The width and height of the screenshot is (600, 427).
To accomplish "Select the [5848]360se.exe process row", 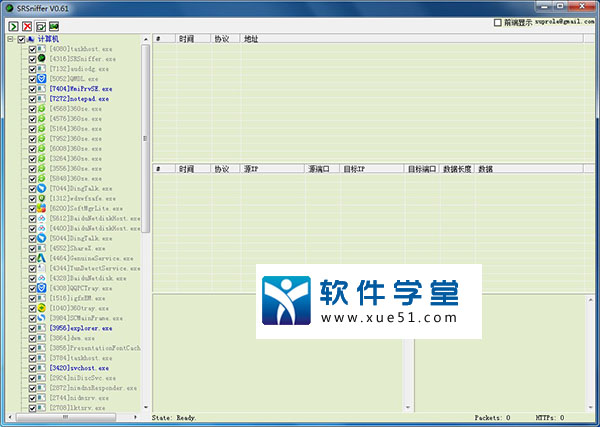I will click(x=75, y=178).
